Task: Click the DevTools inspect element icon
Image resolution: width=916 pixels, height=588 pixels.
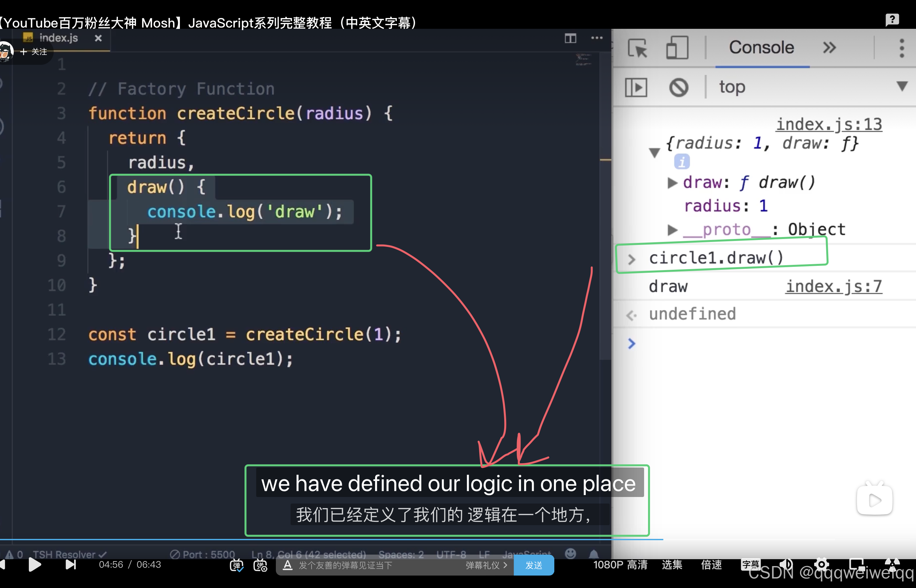Action: tap(638, 48)
